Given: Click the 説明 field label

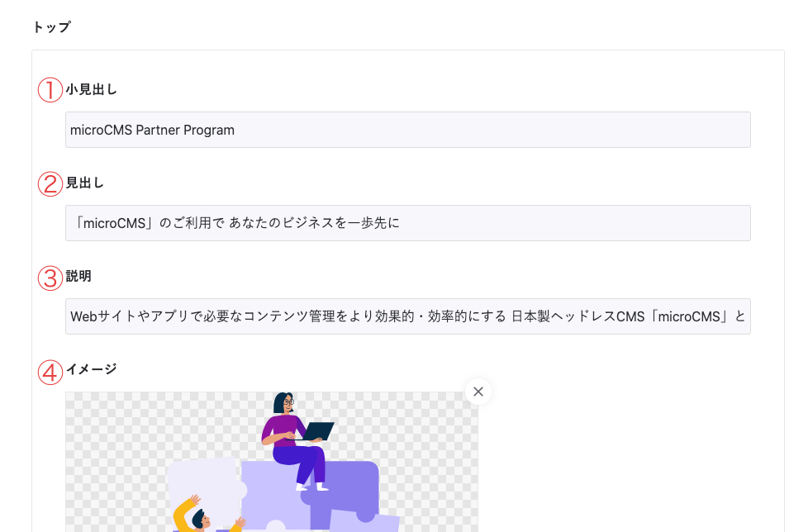Looking at the screenshot, I should pyautogui.click(x=78, y=276).
